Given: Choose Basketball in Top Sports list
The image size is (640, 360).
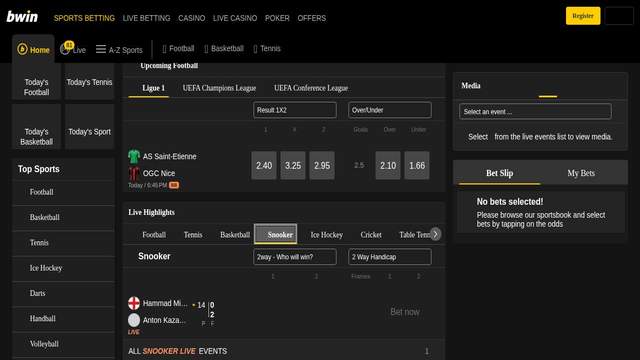Looking at the screenshot, I should [x=64, y=217].
